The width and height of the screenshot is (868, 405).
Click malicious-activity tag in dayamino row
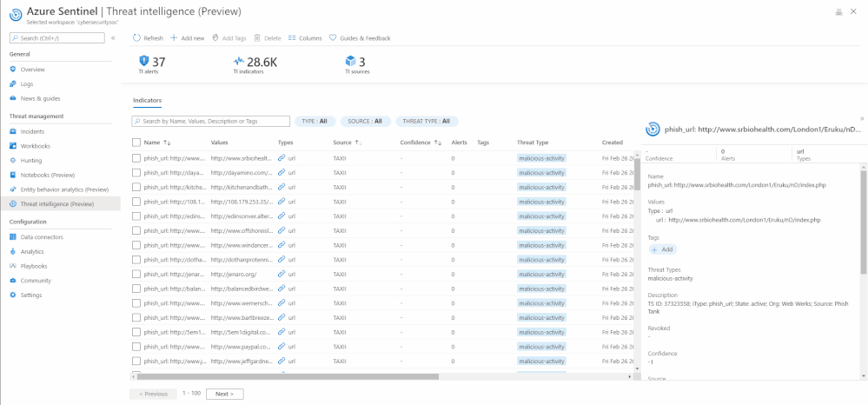[x=542, y=173]
